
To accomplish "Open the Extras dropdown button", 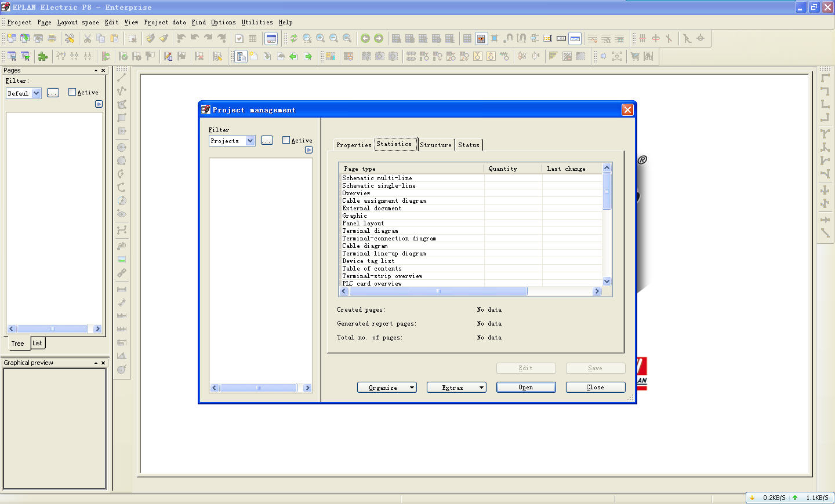I will tap(456, 388).
